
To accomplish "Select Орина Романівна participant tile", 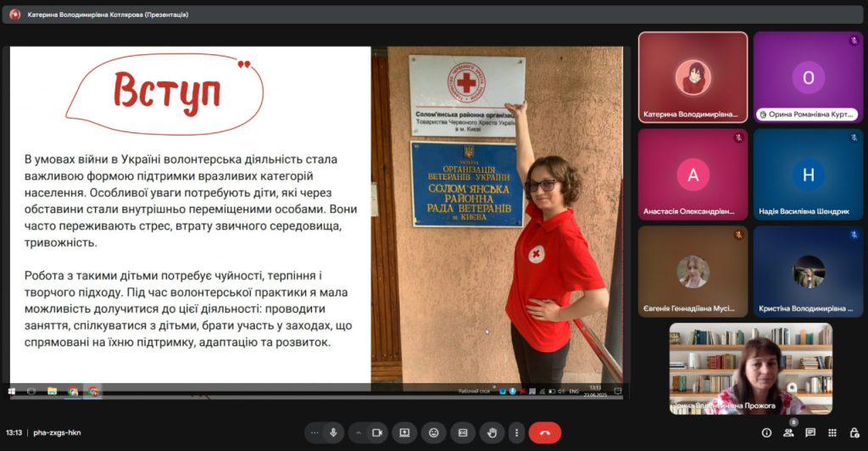I will pos(808,77).
